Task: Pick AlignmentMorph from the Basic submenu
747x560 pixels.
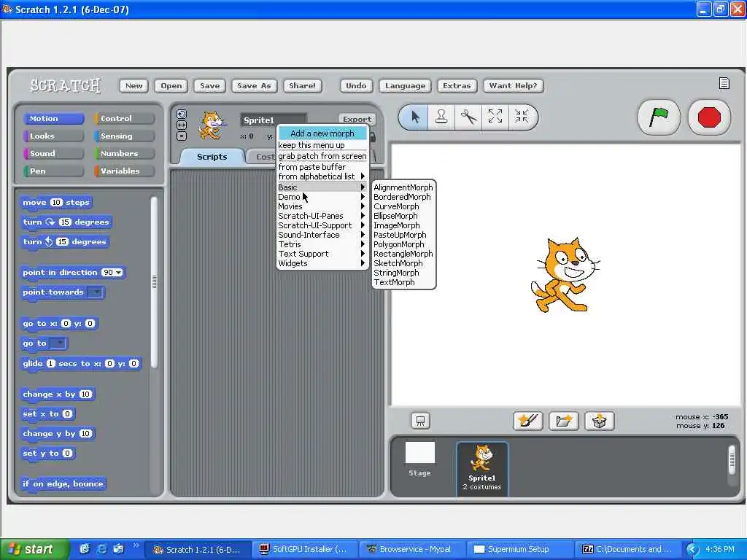Action: pyautogui.click(x=403, y=187)
